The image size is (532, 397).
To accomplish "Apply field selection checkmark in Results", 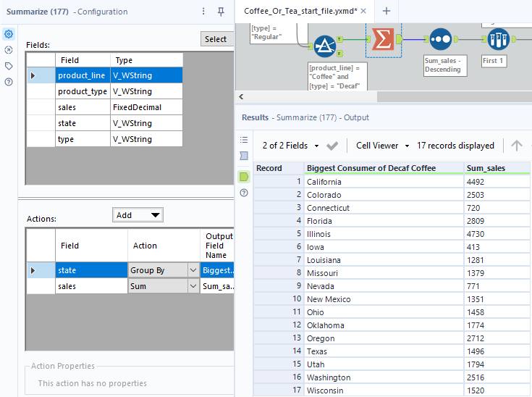I will pos(332,146).
